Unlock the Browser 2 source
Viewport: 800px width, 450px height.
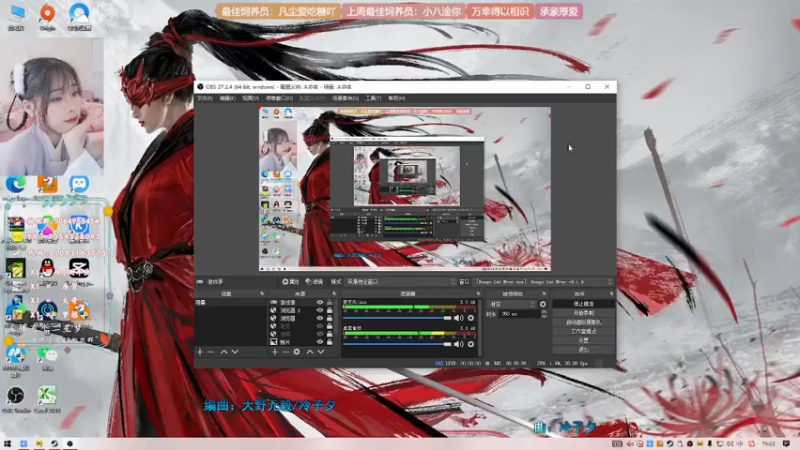pos(330,310)
